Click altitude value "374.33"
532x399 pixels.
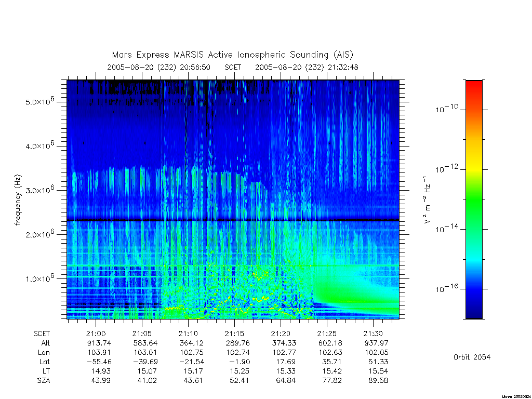tap(284, 343)
